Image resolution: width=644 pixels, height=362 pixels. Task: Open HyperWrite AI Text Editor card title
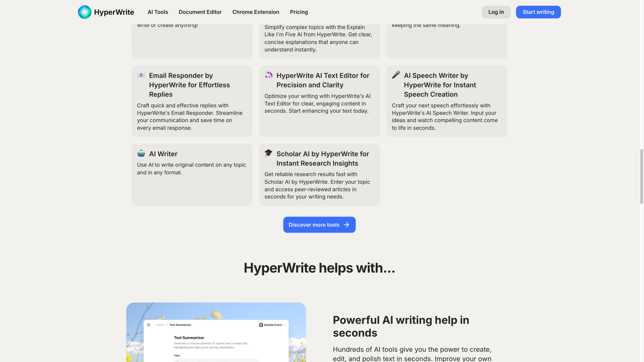[x=323, y=80]
